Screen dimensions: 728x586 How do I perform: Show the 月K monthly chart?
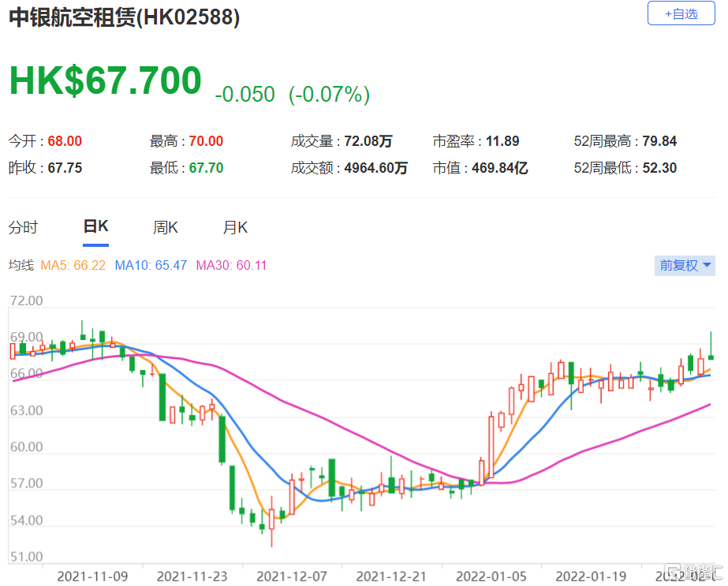pyautogui.click(x=235, y=228)
